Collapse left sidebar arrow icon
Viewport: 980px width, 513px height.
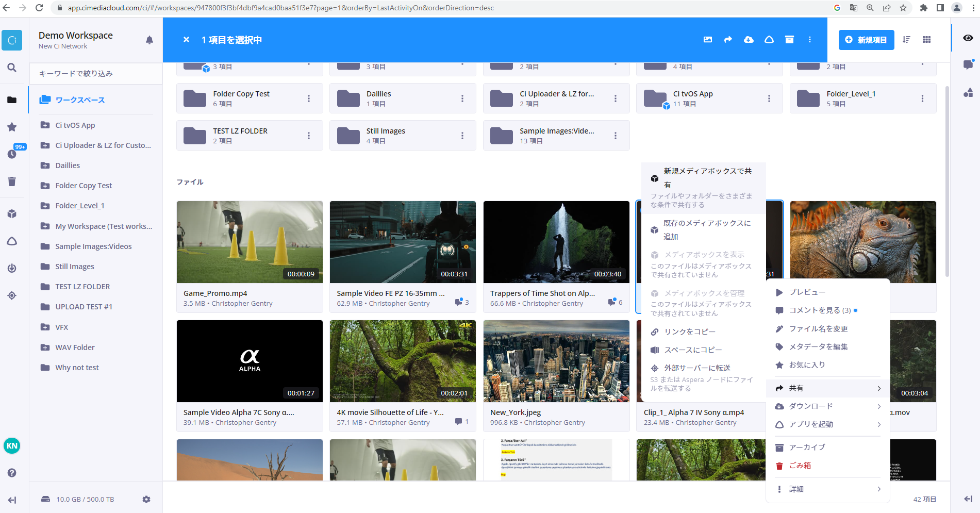click(x=12, y=500)
